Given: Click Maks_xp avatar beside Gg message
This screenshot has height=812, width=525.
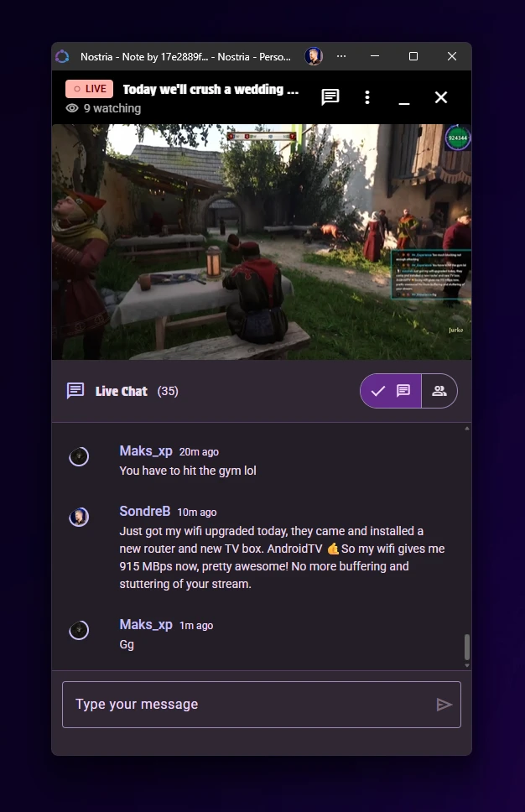Looking at the screenshot, I should pos(79,630).
